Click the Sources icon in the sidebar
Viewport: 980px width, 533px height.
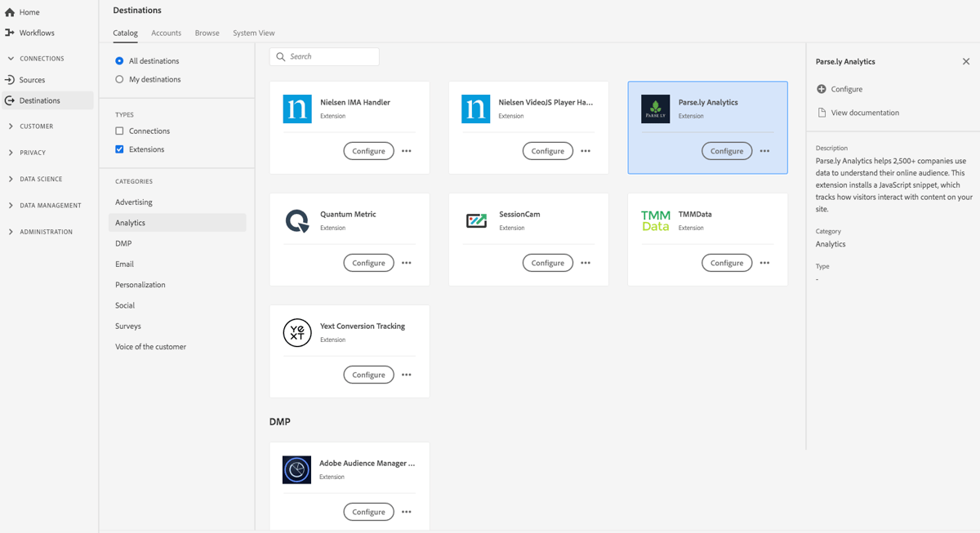[x=11, y=79]
